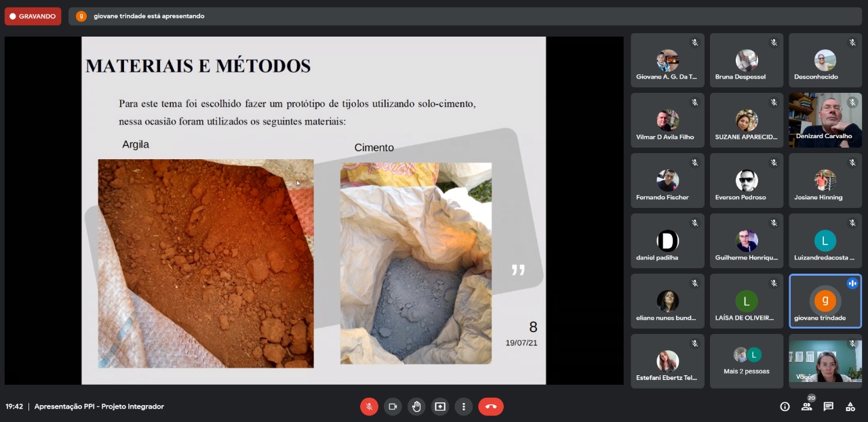Leave call with red hang-up button
Screen dimensions: 868x422
click(491, 406)
